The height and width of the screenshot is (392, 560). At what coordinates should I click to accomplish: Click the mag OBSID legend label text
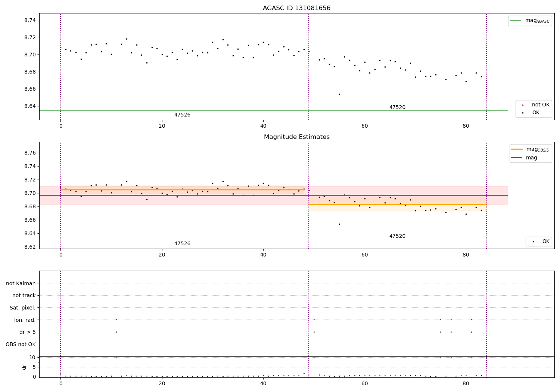pyautogui.click(x=538, y=150)
